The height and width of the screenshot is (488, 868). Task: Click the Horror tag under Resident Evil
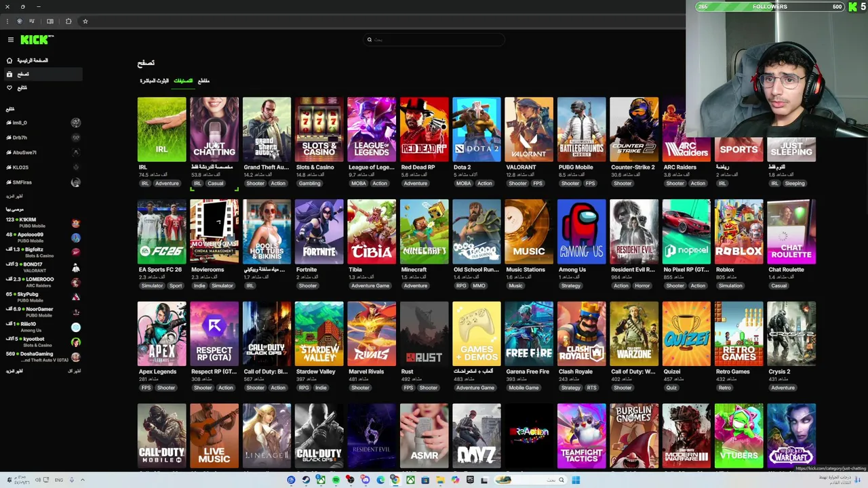pyautogui.click(x=642, y=286)
